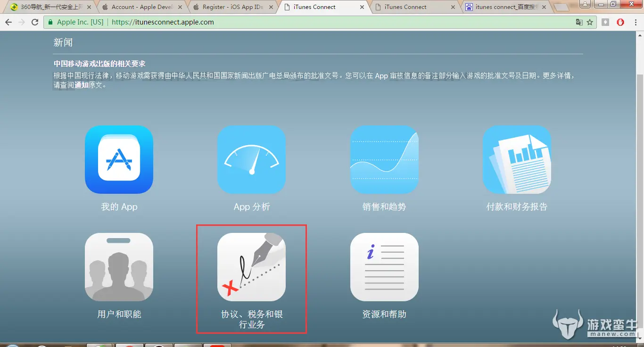Switch to the Account - Apple Developer tab
Viewport: 644px width, 347px height.
pos(142,7)
